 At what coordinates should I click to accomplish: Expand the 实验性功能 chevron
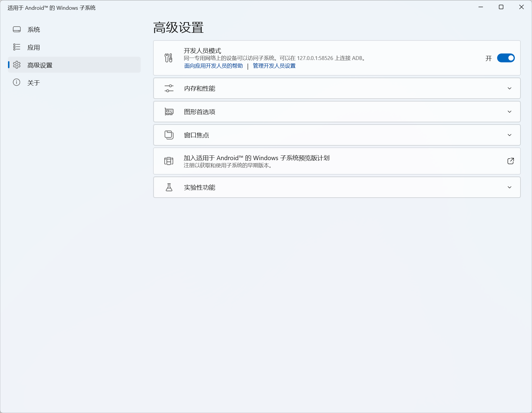pos(510,187)
